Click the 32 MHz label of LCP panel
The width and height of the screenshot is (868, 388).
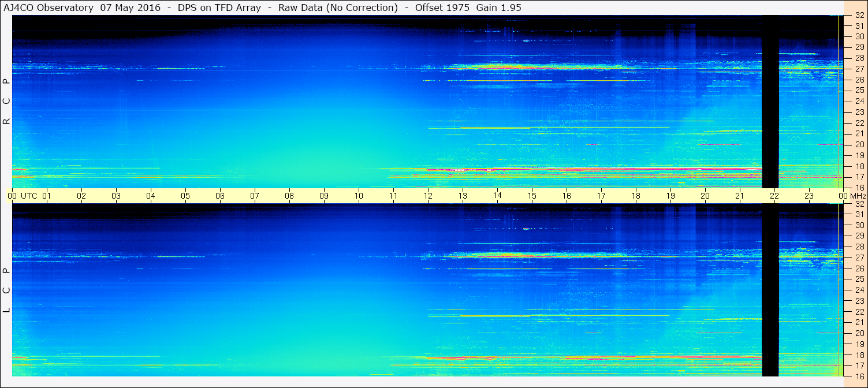pyautogui.click(x=859, y=204)
